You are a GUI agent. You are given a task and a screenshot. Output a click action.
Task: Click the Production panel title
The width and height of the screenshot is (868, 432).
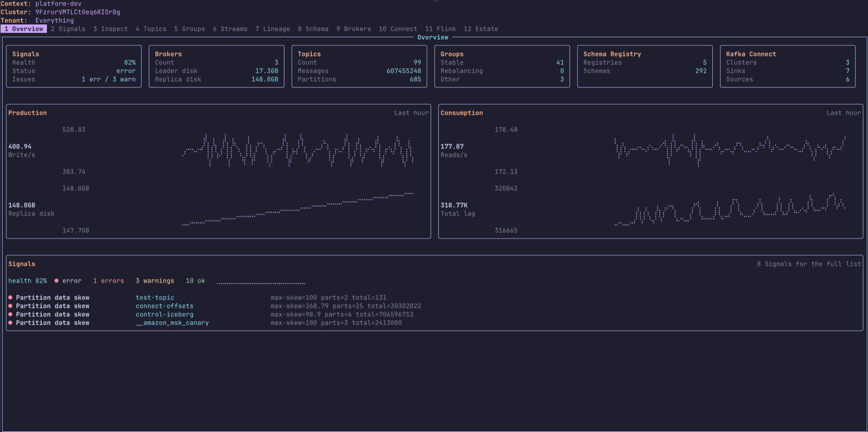[x=28, y=113]
